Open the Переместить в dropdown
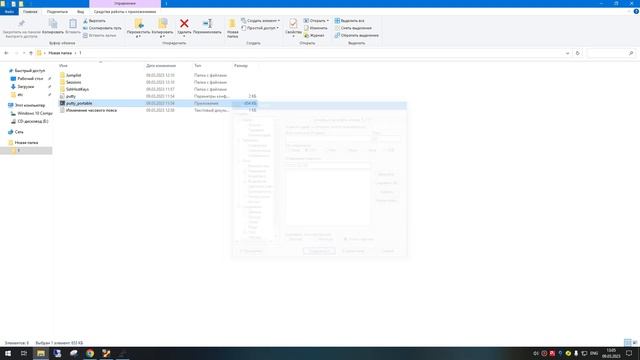 click(x=138, y=29)
